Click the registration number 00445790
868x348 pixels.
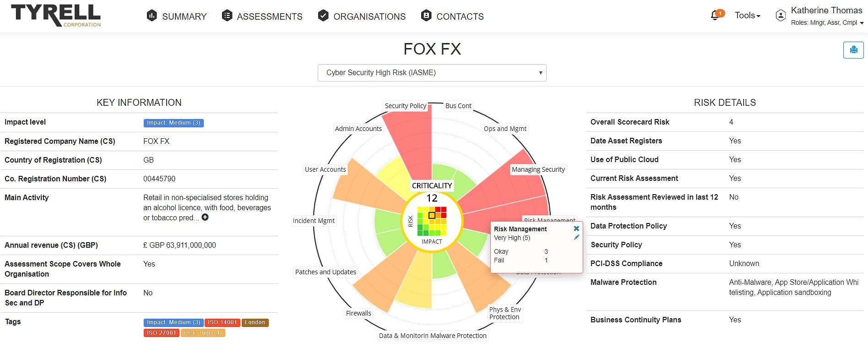coord(159,179)
